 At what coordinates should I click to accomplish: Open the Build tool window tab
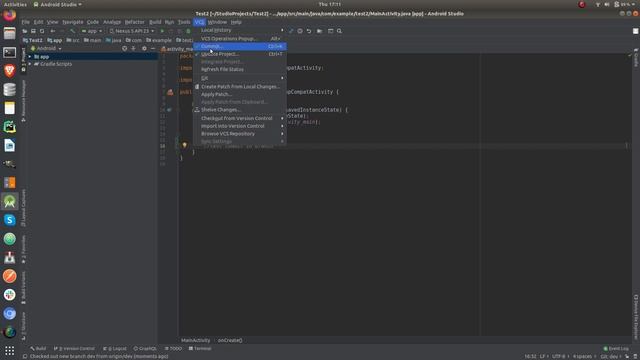click(x=38, y=349)
